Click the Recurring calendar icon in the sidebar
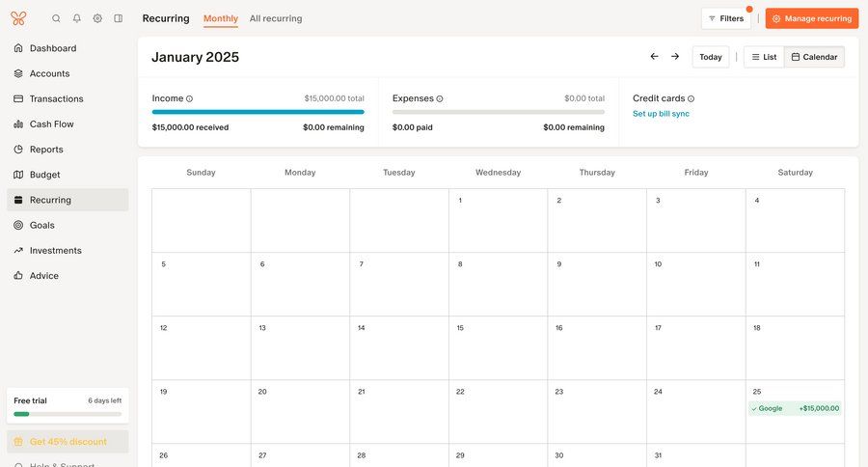868x467 pixels. pos(18,200)
